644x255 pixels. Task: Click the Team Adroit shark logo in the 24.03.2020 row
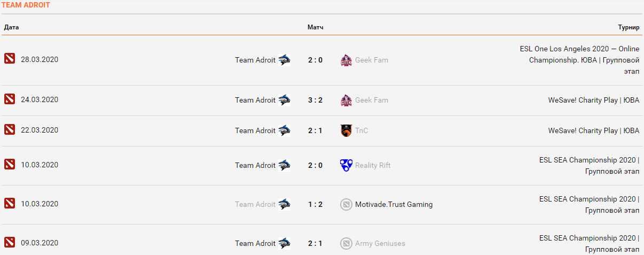click(x=284, y=100)
